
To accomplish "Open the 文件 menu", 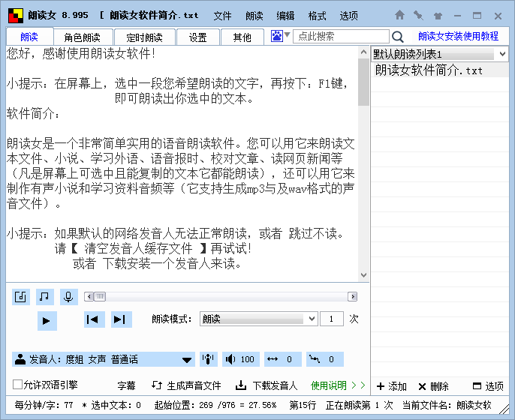I will 222,16.
